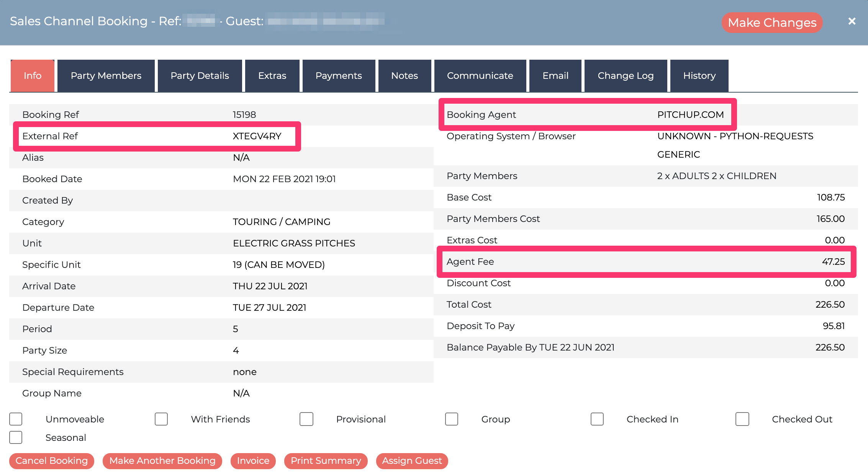Switch to the Party Members tab
Screen dimensions: 868x473
coord(106,76)
